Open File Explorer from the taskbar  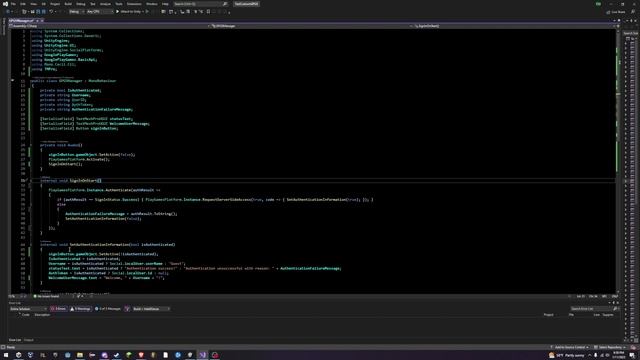tap(80, 355)
